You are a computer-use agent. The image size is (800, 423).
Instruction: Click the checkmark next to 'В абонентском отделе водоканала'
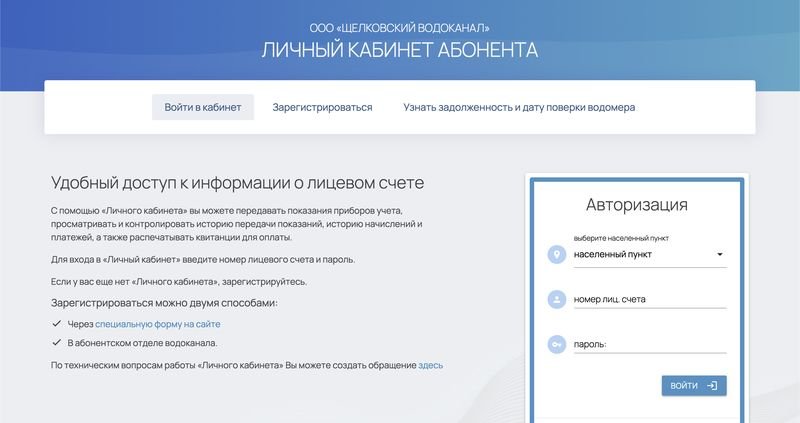[x=57, y=343]
